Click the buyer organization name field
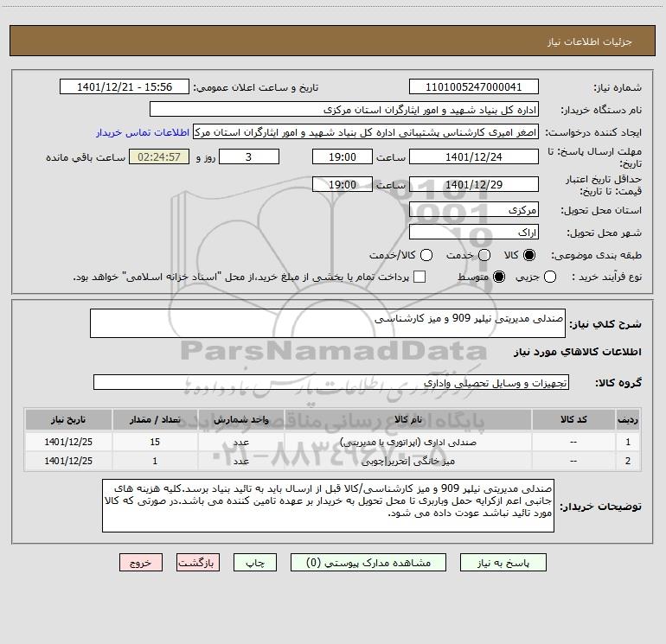Image resolution: width=666 pixels, height=644 pixels. click(x=344, y=110)
